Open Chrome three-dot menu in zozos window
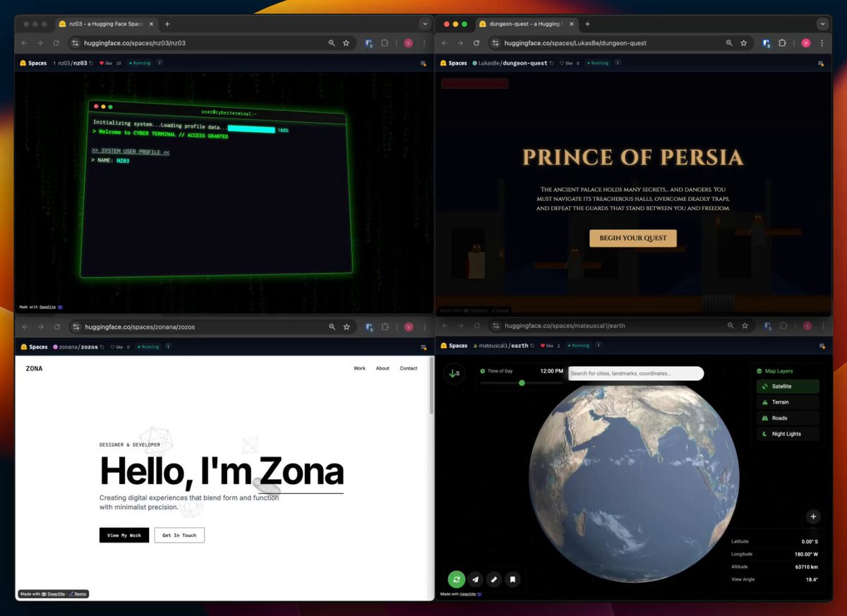This screenshot has width=847, height=616. (424, 327)
